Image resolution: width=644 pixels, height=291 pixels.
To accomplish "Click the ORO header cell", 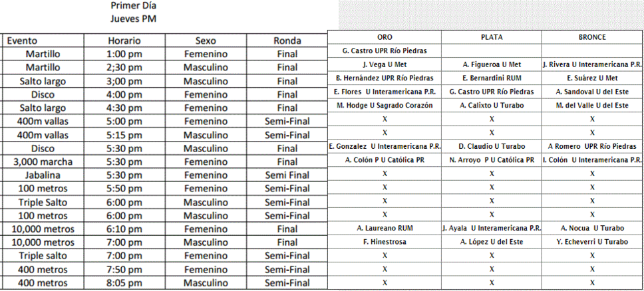I will (x=385, y=37).
